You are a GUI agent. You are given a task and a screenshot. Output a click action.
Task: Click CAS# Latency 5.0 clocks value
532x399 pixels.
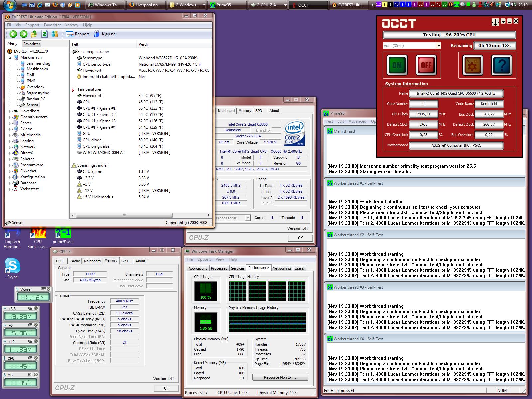pyautogui.click(x=124, y=313)
